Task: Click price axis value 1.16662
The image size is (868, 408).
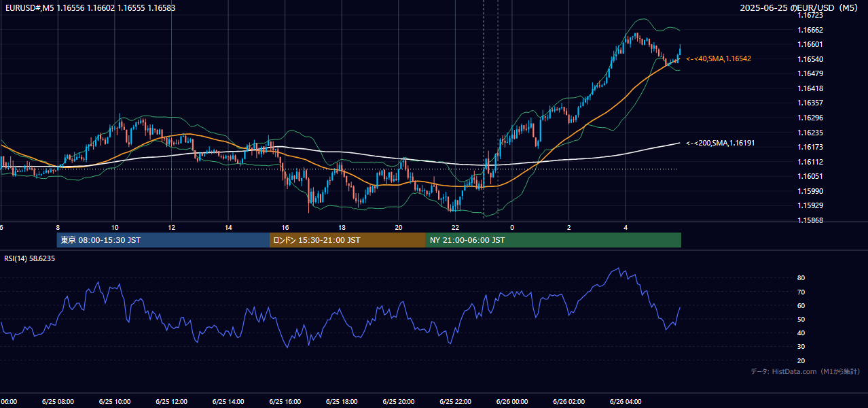Action: (810, 31)
